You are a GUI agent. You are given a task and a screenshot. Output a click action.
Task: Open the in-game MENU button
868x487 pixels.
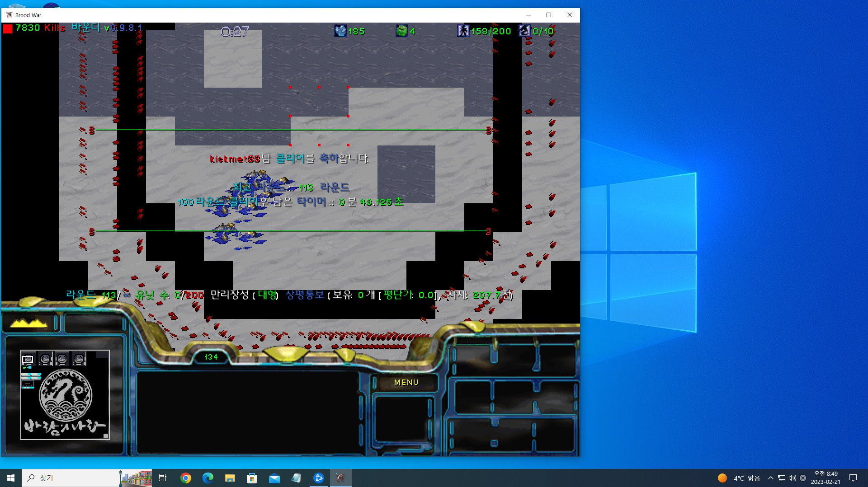pyautogui.click(x=406, y=382)
